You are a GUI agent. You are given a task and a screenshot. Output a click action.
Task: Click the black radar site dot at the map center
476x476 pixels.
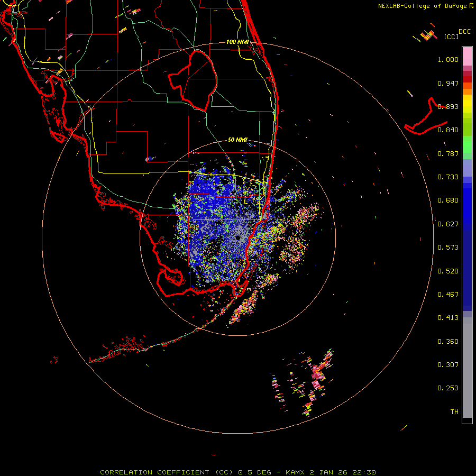pyautogui.click(x=237, y=237)
